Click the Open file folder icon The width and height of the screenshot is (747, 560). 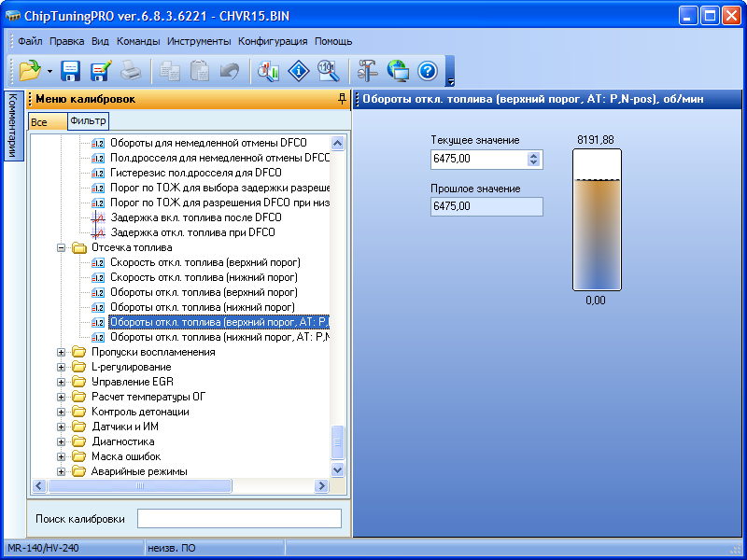click(x=28, y=71)
